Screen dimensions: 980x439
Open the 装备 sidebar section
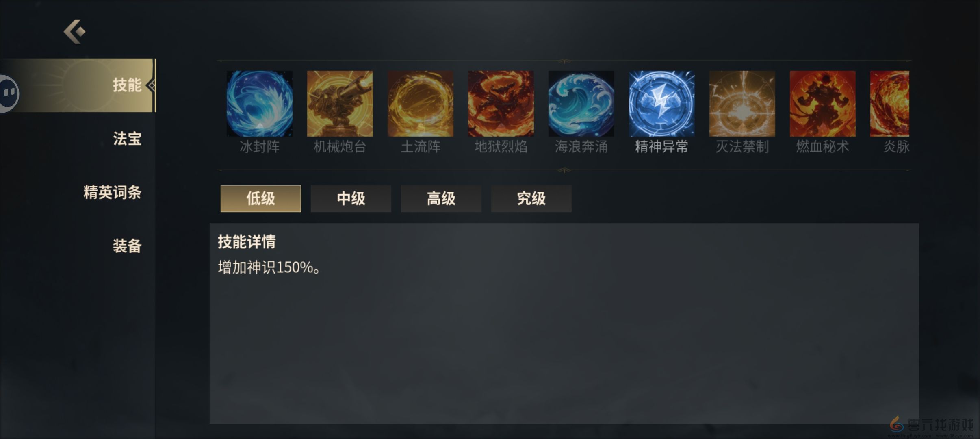pos(127,246)
